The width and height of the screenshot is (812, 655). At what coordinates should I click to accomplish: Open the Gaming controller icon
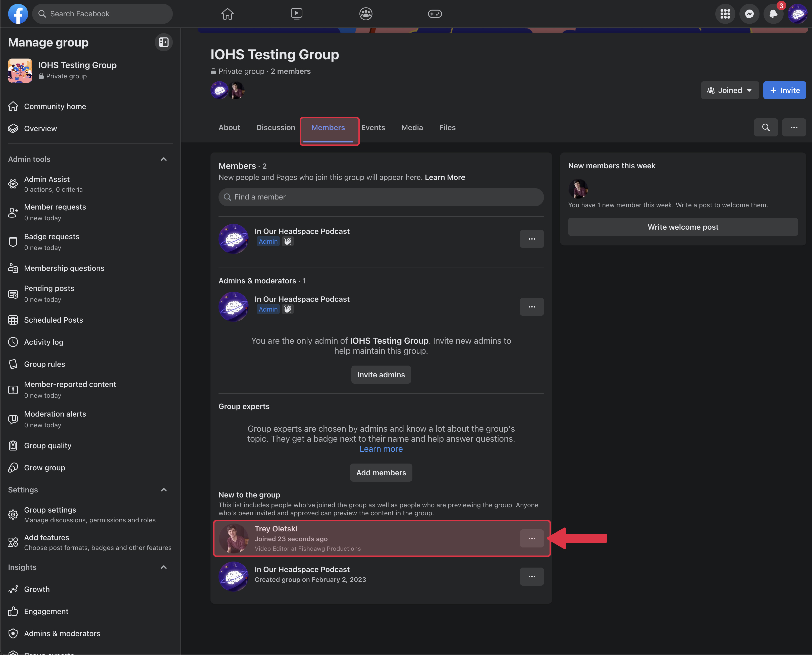coord(435,14)
